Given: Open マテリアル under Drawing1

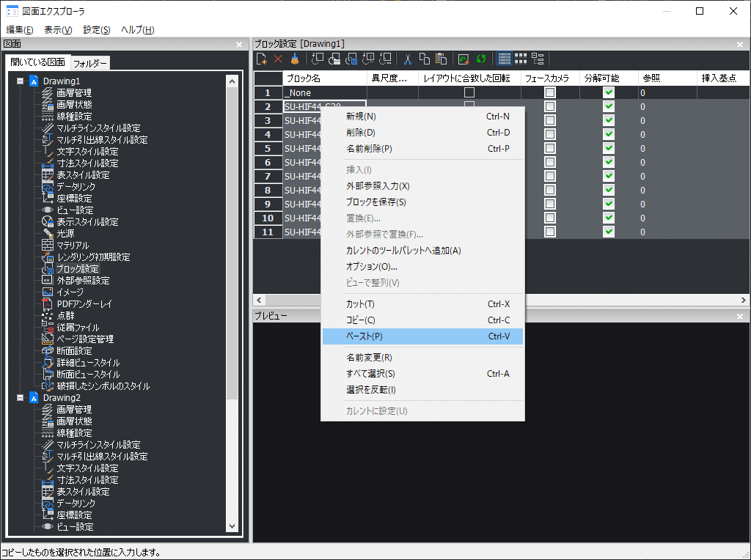Looking at the screenshot, I should (73, 246).
